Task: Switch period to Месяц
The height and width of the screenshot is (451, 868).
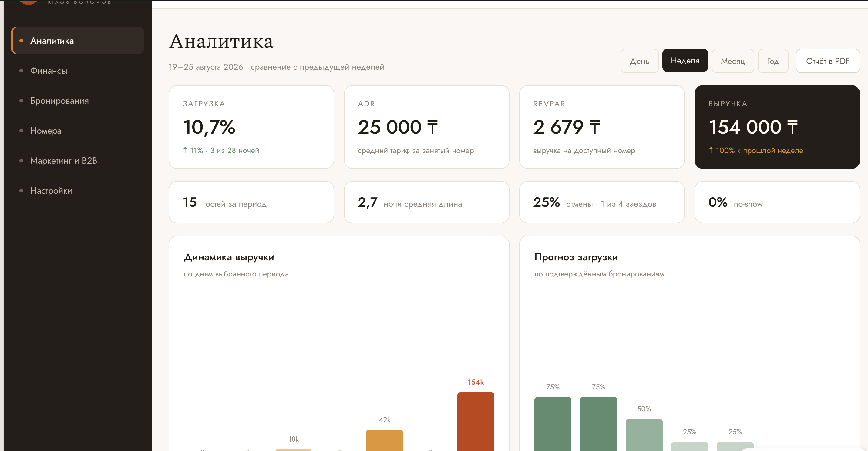Action: [x=732, y=61]
